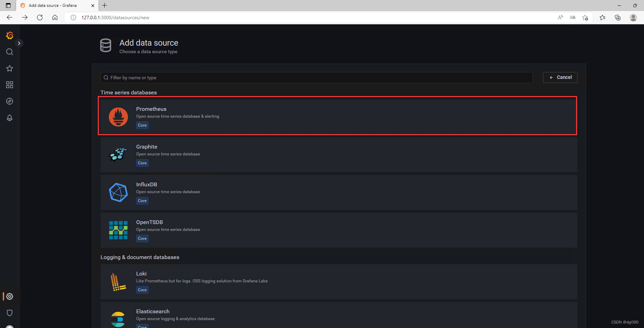
Task: Click the address bar URL
Action: pos(115,17)
